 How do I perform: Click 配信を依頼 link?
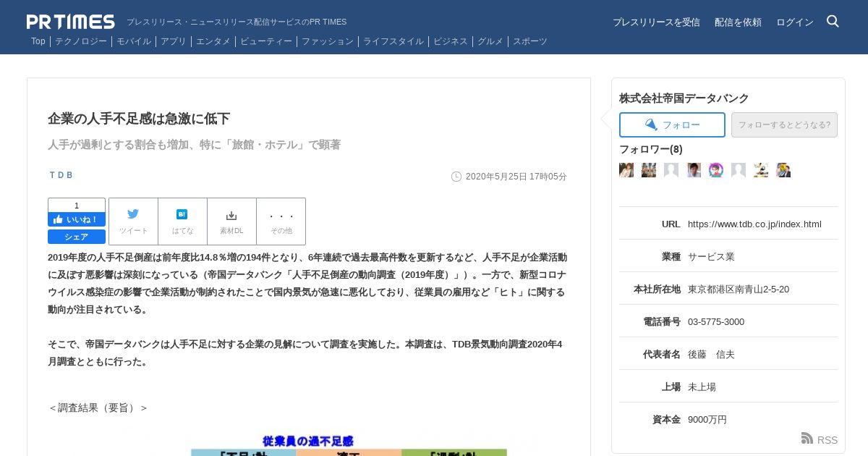(738, 22)
